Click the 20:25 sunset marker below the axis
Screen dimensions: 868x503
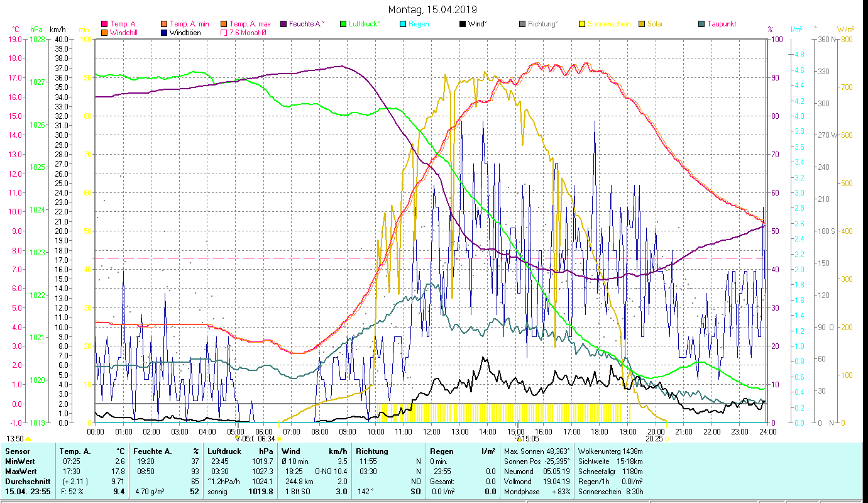(654, 439)
